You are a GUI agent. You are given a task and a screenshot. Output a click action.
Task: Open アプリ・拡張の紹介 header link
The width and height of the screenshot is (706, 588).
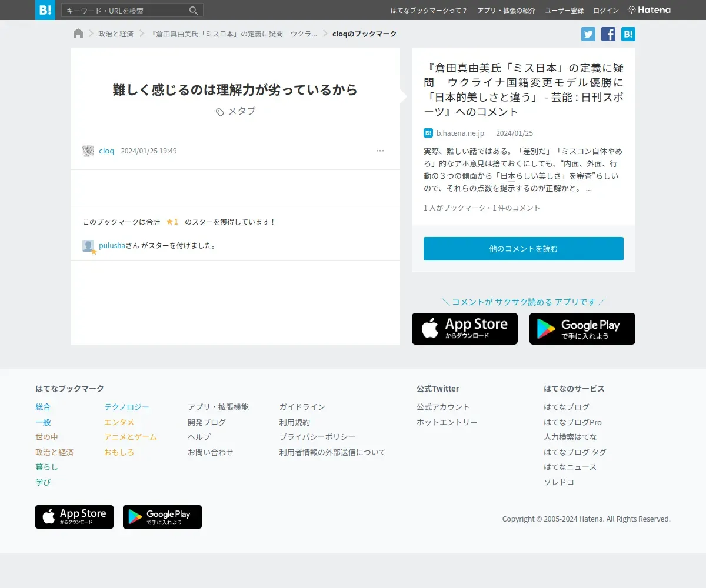pyautogui.click(x=507, y=11)
